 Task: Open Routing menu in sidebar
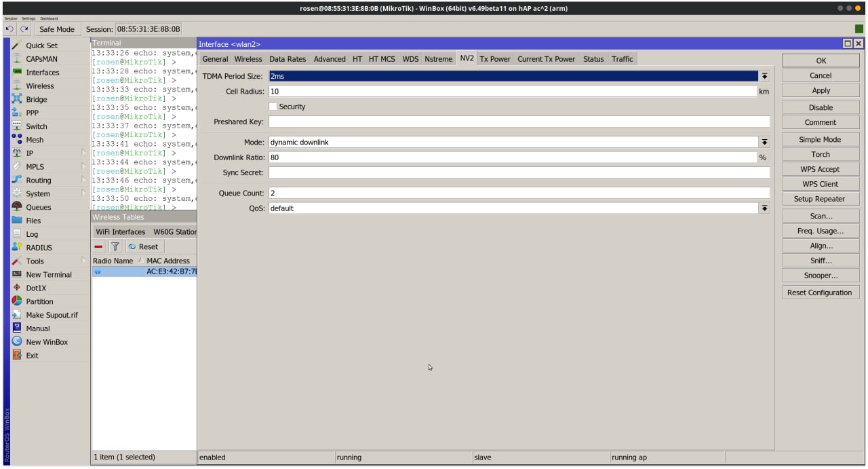pos(39,181)
